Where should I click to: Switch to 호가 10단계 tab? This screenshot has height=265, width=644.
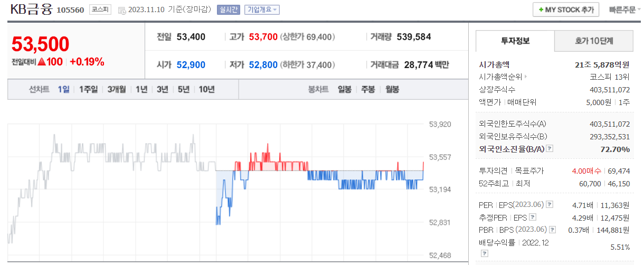coord(594,41)
